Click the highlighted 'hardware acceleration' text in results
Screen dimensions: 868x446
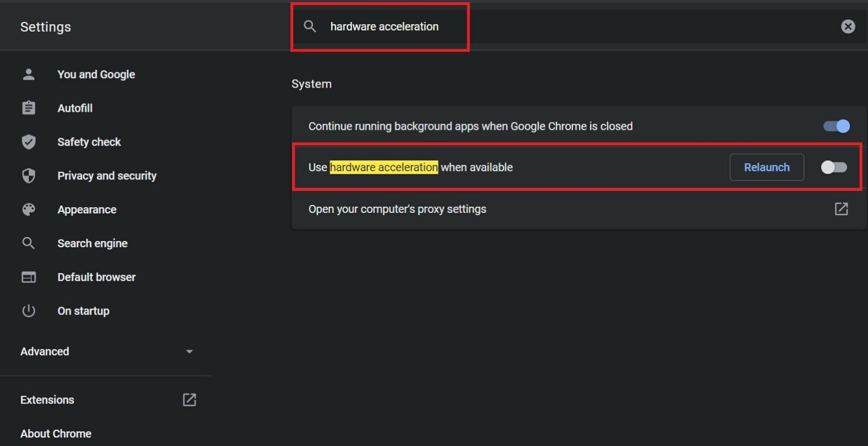tap(384, 167)
